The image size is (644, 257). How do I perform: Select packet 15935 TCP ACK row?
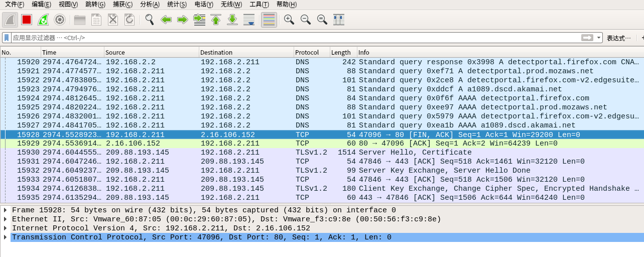click(x=322, y=198)
